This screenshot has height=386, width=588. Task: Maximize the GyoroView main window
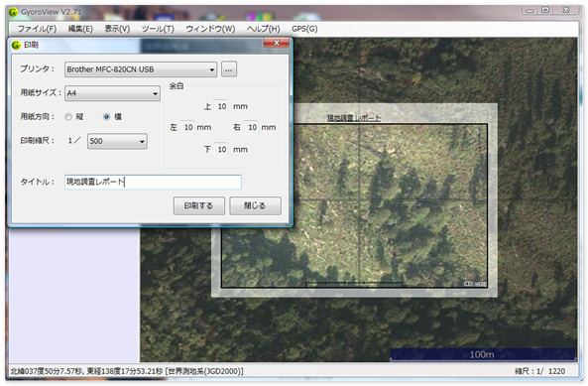click(x=545, y=10)
